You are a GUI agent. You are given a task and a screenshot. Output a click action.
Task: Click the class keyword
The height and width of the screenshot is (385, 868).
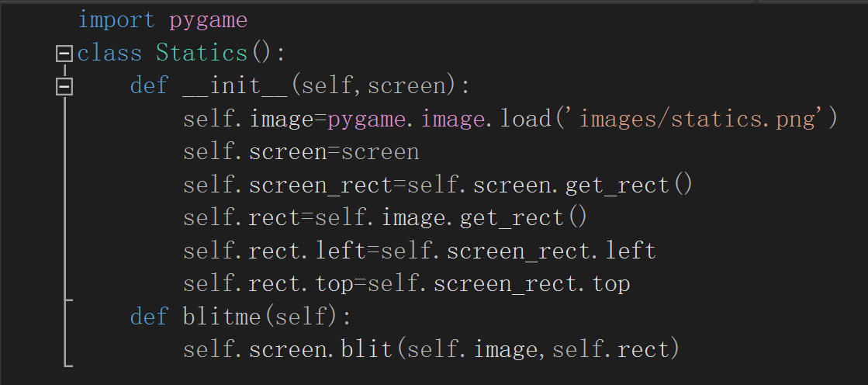[109, 54]
